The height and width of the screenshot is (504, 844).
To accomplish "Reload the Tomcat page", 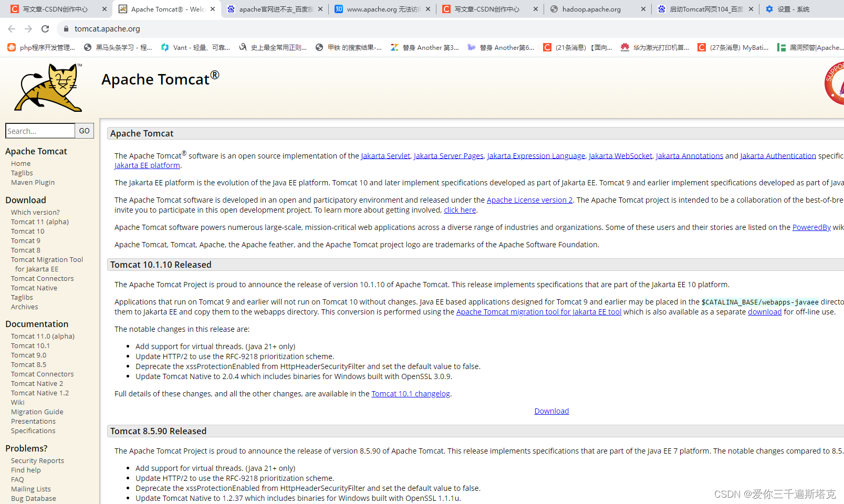I will (45, 29).
